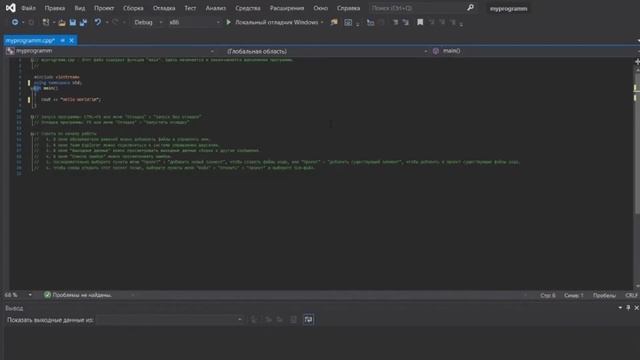640x360 pixels.
Task: Click the cout hello world code line
Action: [x=71, y=99]
